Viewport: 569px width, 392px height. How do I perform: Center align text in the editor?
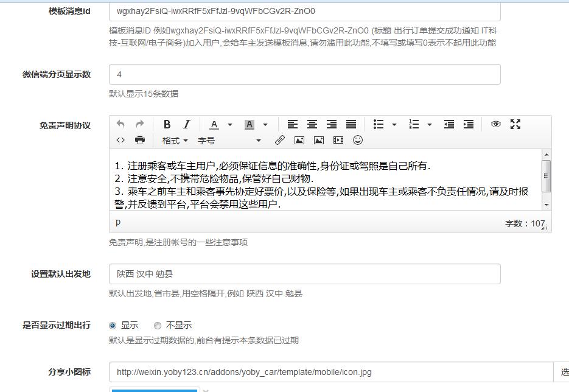(312, 125)
